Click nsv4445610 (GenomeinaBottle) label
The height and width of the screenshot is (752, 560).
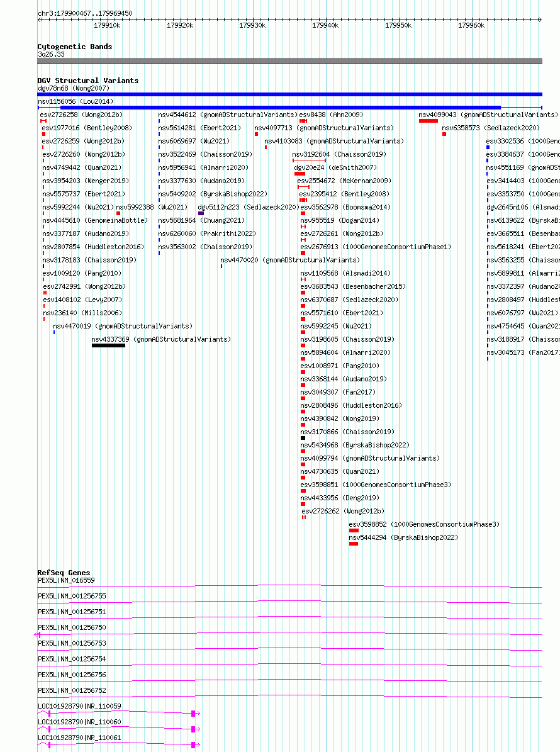click(x=95, y=221)
